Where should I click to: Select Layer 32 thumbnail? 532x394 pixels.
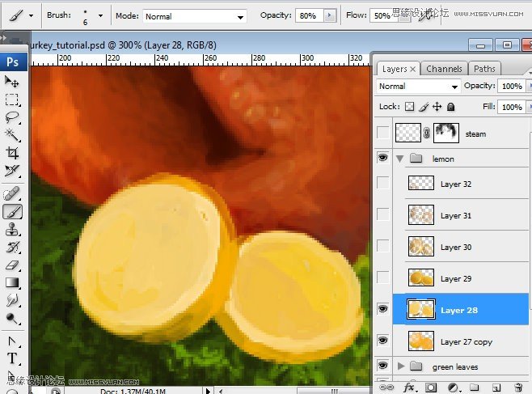click(x=420, y=183)
